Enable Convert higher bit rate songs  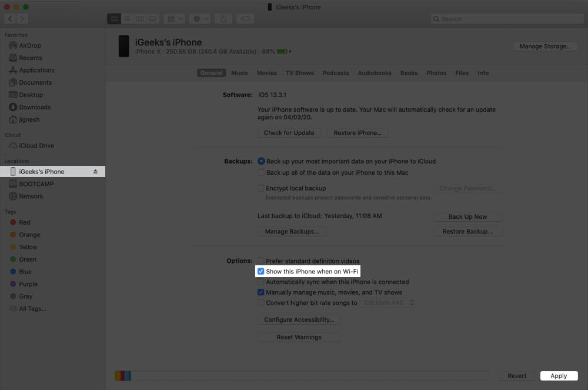[260, 302]
